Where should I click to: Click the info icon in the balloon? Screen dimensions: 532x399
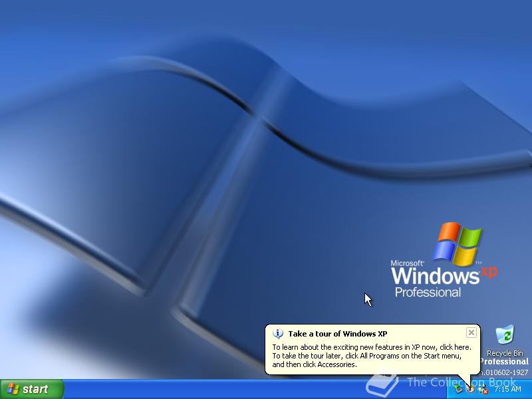[278, 334]
